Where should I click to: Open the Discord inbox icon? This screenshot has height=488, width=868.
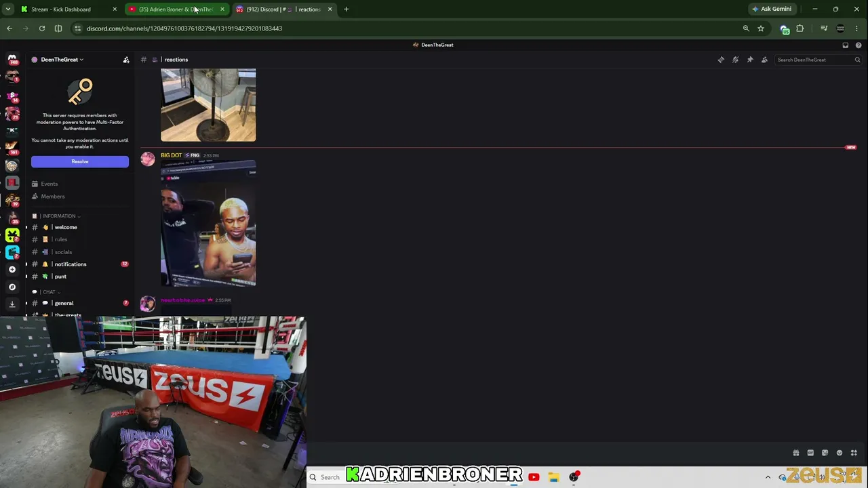[846, 45]
